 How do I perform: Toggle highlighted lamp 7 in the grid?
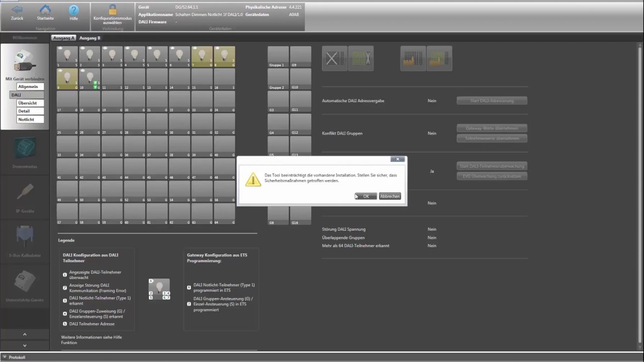point(201,56)
